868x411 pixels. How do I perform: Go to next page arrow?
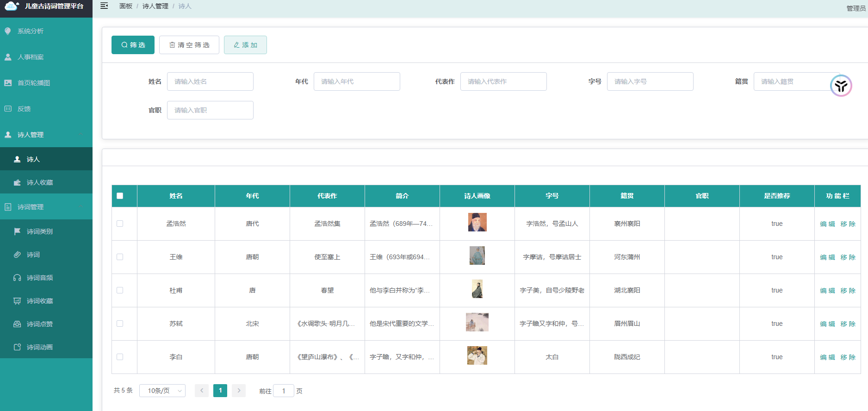(x=239, y=391)
